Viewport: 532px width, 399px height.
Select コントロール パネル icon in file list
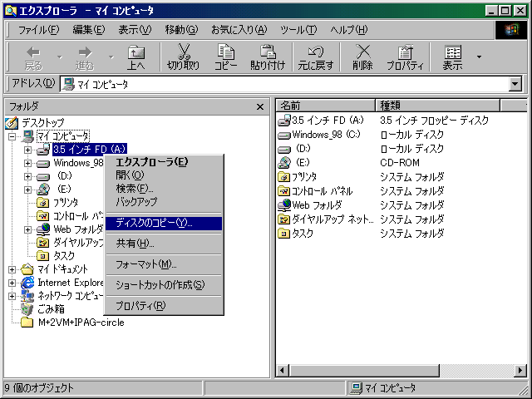(284, 191)
